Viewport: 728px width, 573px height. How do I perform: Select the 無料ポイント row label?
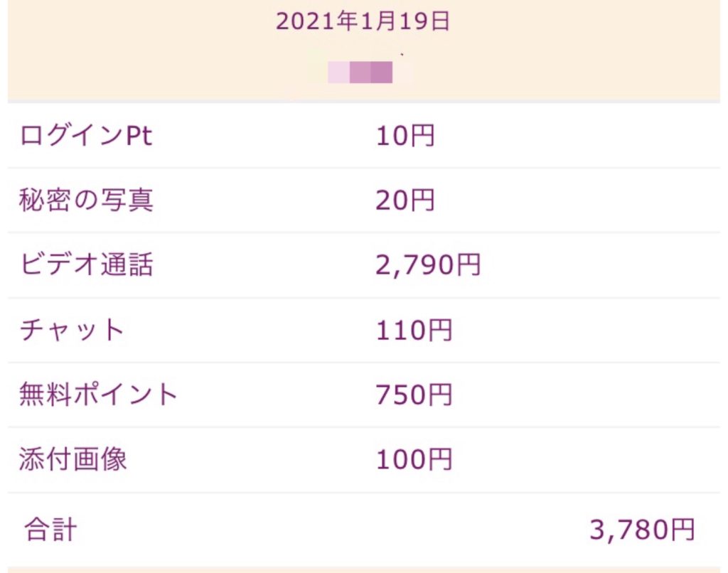coord(99,395)
